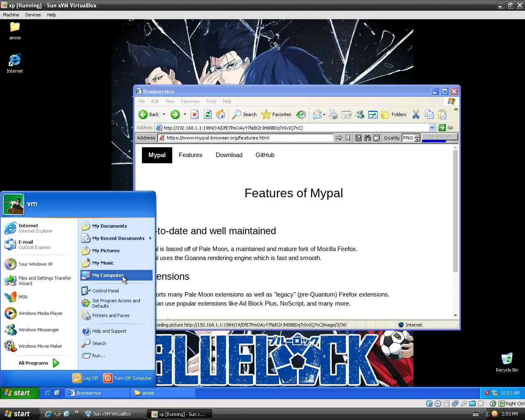The height and width of the screenshot is (420, 525).
Task: Open the Favorites star in the toolbar
Action: pos(276,114)
